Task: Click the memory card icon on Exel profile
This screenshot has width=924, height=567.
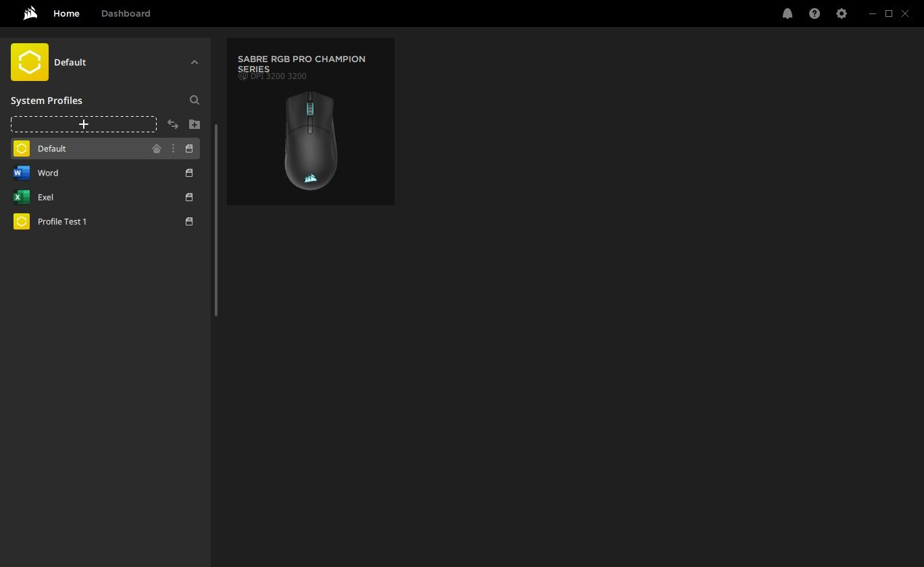Action: tap(189, 197)
